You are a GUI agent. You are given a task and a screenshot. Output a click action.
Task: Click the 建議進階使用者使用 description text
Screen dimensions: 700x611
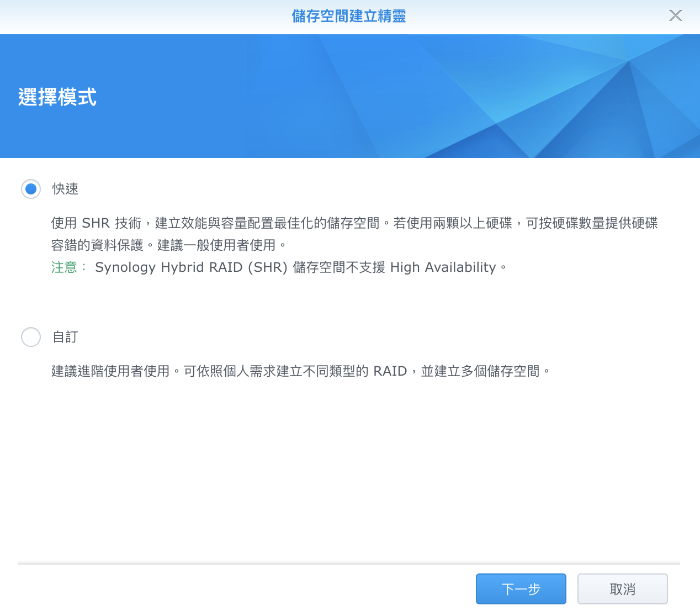point(110,371)
